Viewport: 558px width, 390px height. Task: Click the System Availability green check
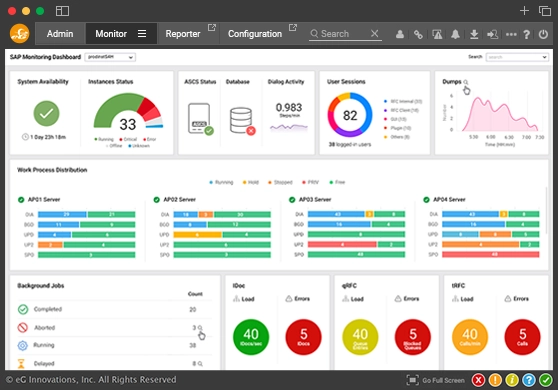point(46,114)
